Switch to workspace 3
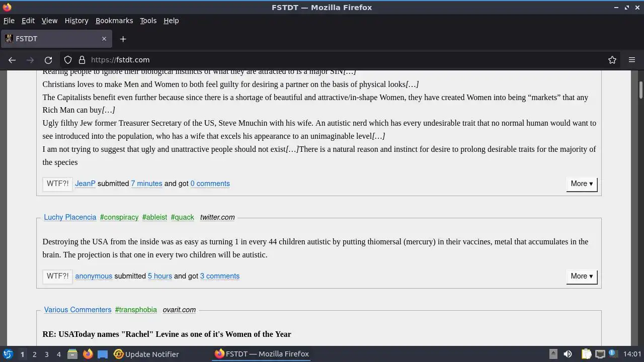 [x=46, y=354]
